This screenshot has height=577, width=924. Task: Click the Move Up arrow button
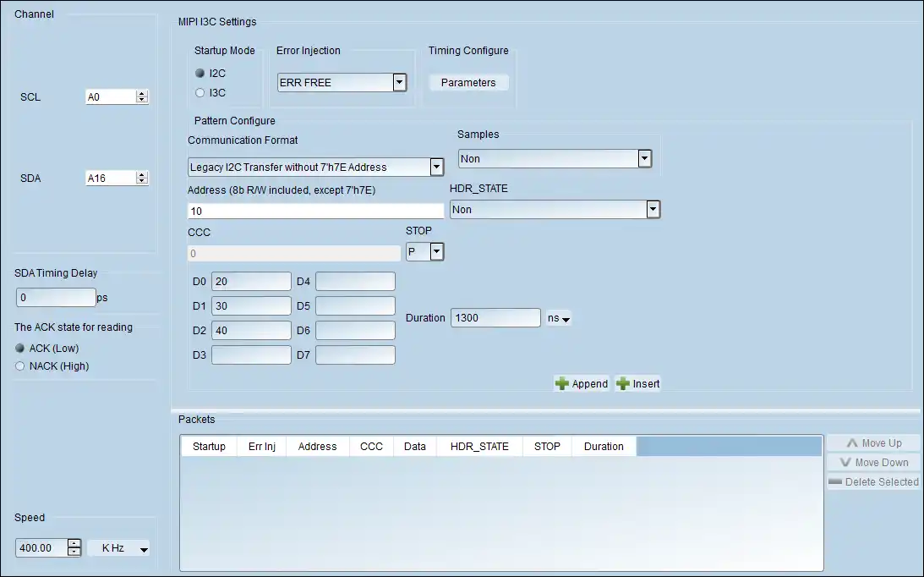pos(873,443)
